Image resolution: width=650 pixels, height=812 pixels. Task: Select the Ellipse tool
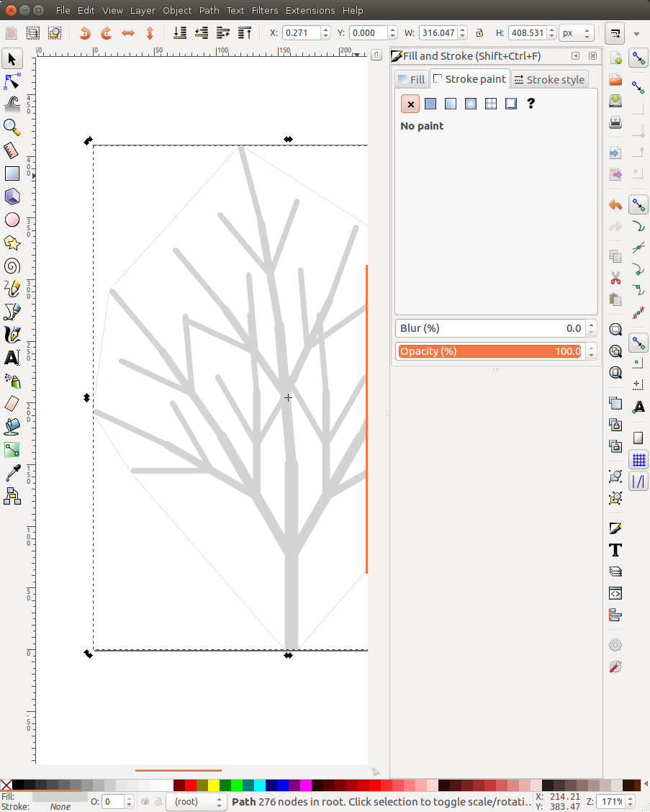coord(12,220)
